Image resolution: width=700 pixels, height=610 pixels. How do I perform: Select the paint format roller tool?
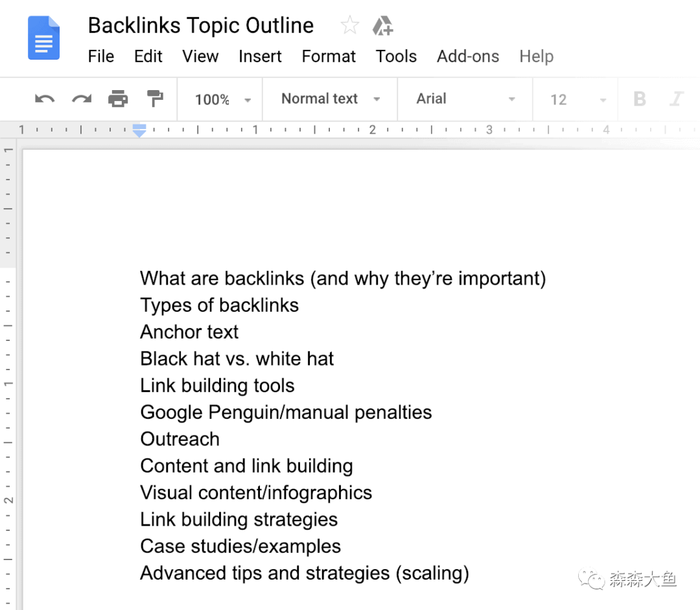pyautogui.click(x=155, y=99)
